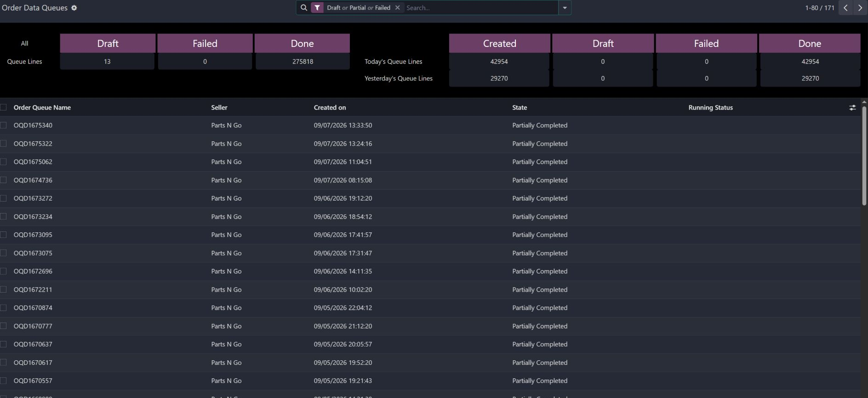Screen dimensions: 868x398
Task: Click the Failed tile beside the right Done
Action: point(706,43)
